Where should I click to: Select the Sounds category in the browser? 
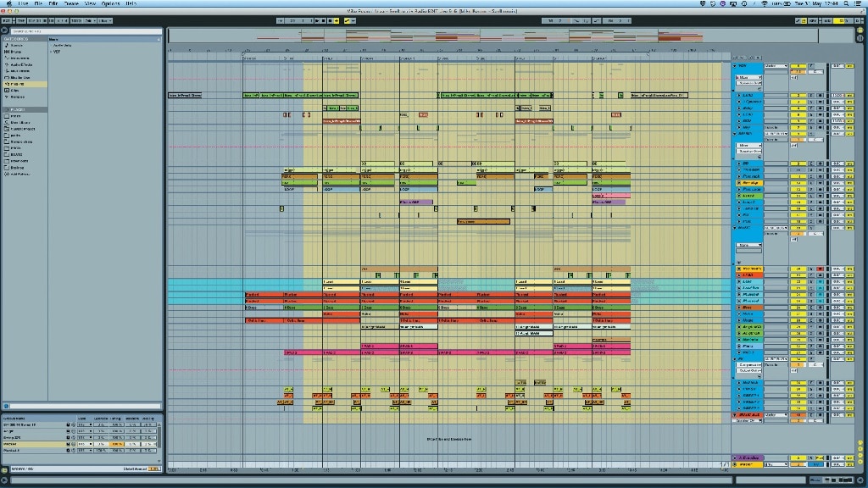tap(17, 46)
